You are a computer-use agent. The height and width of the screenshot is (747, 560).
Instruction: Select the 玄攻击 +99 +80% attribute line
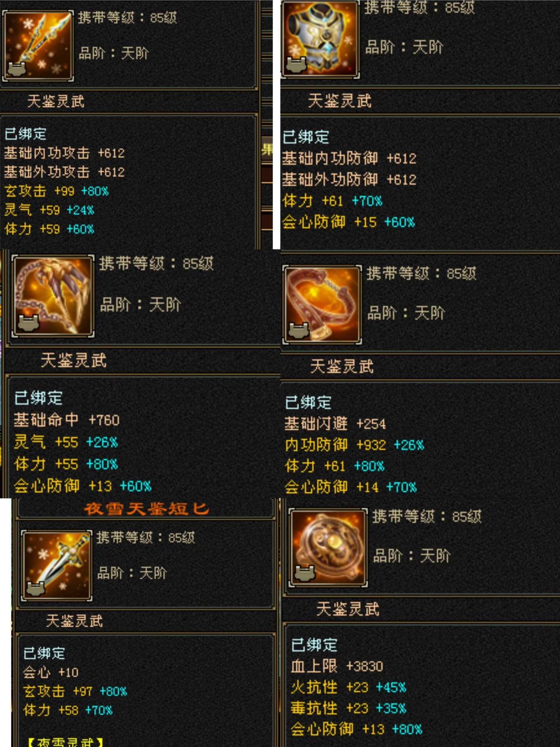(57, 191)
